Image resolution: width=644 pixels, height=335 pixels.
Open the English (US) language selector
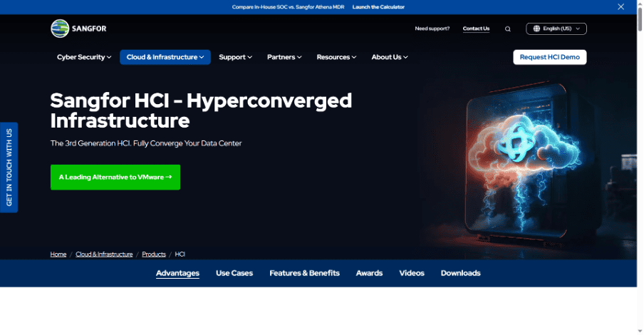click(x=556, y=29)
